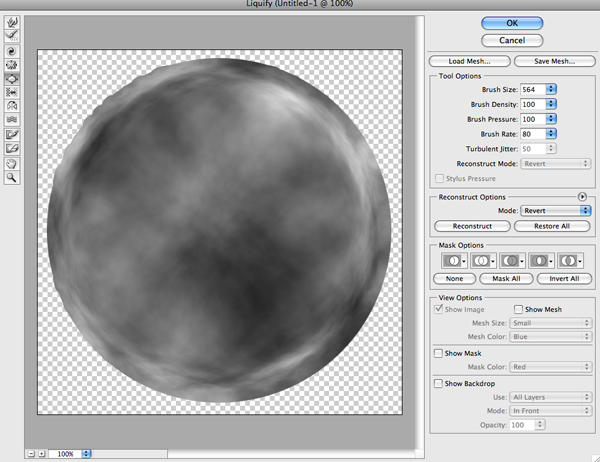Open the Reconstruct Options Mode dropdown
Viewport: 600px width, 462px height.
pos(556,211)
